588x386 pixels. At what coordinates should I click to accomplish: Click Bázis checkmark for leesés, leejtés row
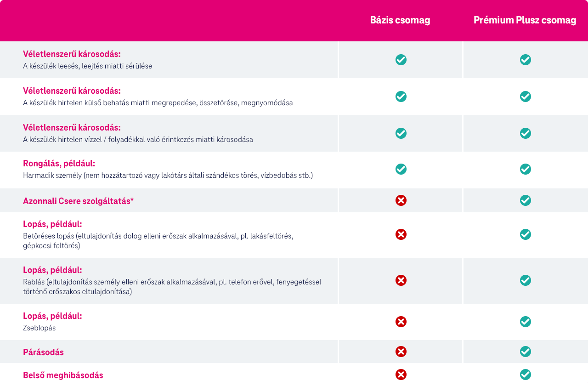[x=401, y=60]
